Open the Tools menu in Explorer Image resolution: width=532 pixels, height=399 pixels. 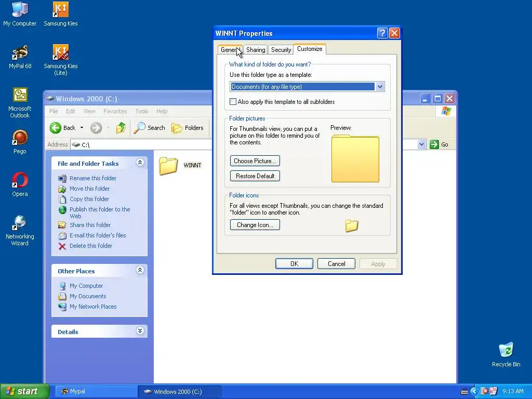141,111
